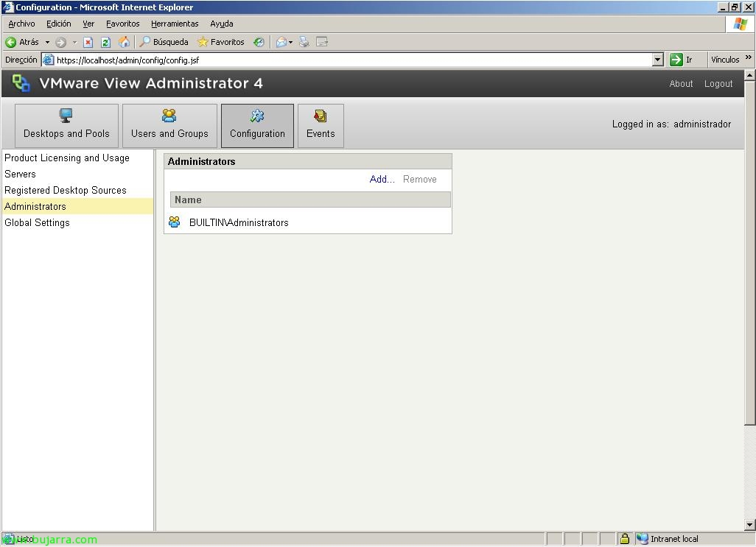Open the Archivo menu
The width and height of the screenshot is (756, 547).
(21, 24)
